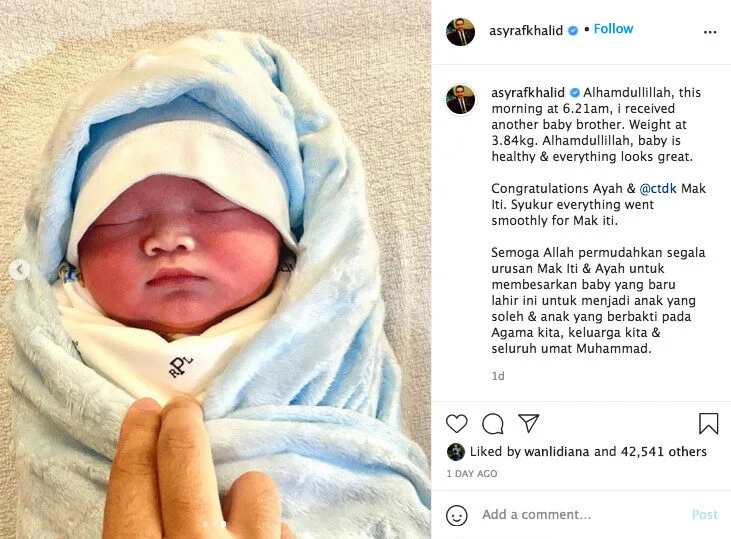Click the verified badge next to header username
Viewport: 731px width, 539px height.
click(573, 31)
